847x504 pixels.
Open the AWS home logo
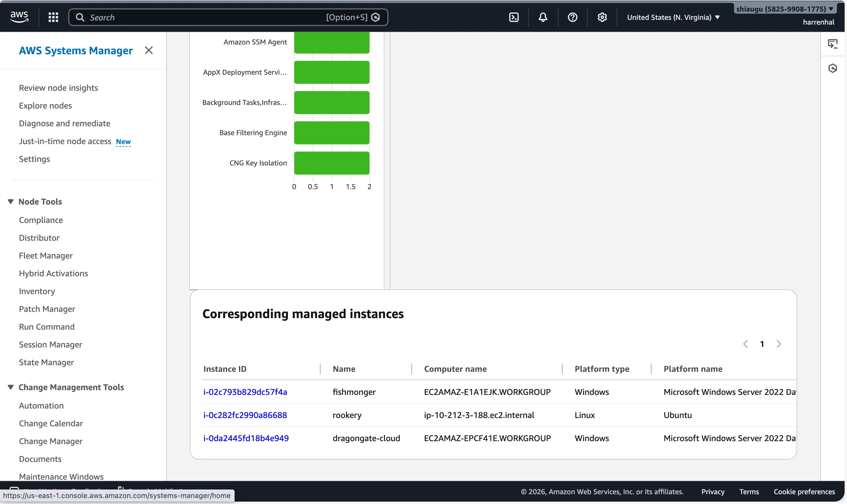pos(19,17)
